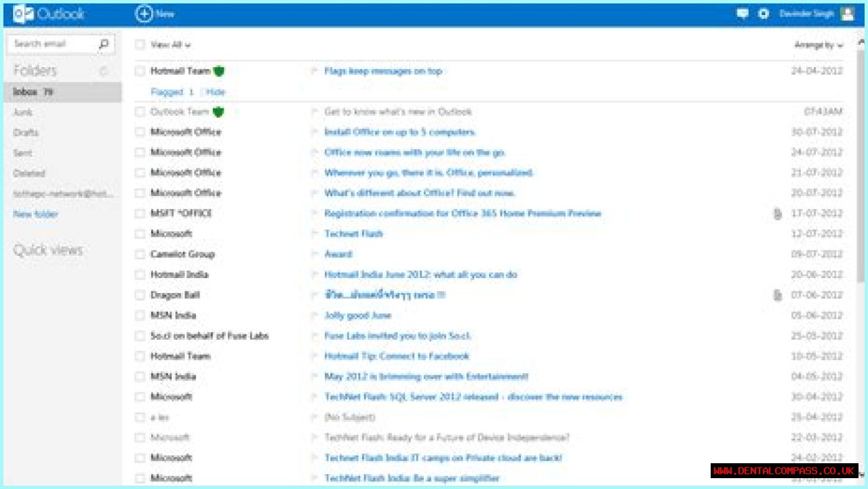Click the Folders refresh icon in sidebar
This screenshot has height=489, width=868.
click(104, 71)
